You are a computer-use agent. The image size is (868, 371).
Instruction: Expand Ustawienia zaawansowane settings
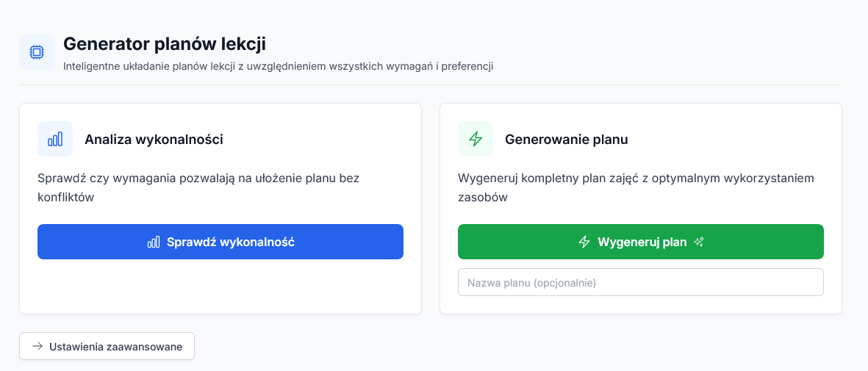tap(107, 347)
